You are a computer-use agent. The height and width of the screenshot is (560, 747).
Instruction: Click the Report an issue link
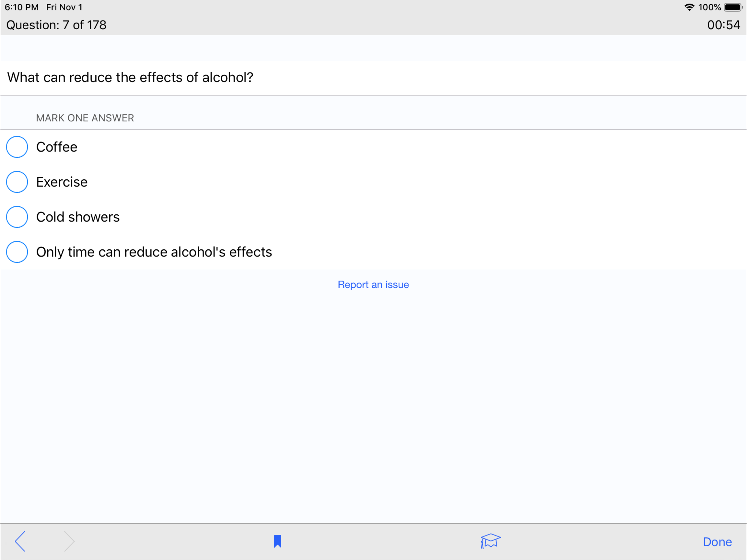[373, 284]
